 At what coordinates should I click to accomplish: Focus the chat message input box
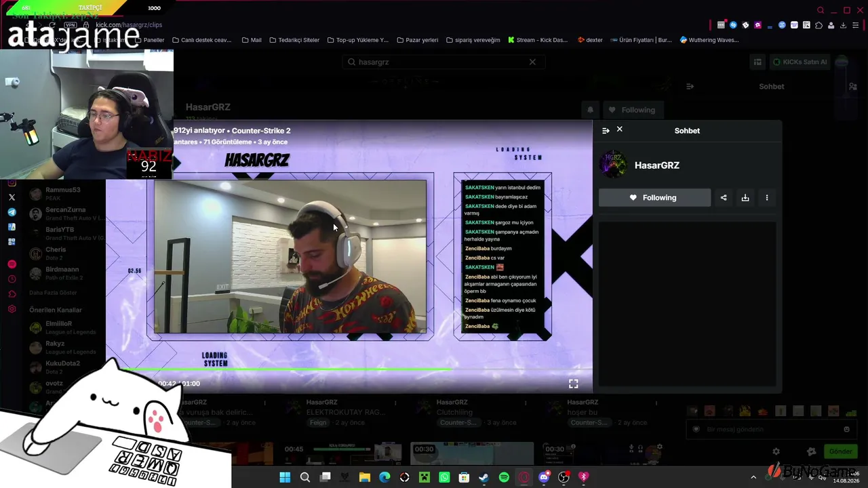[770, 429]
